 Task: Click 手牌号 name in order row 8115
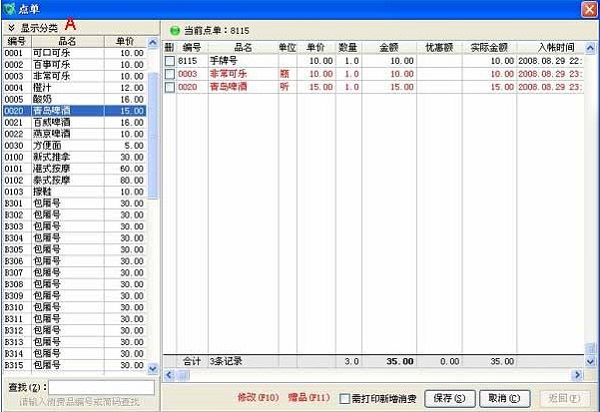223,61
